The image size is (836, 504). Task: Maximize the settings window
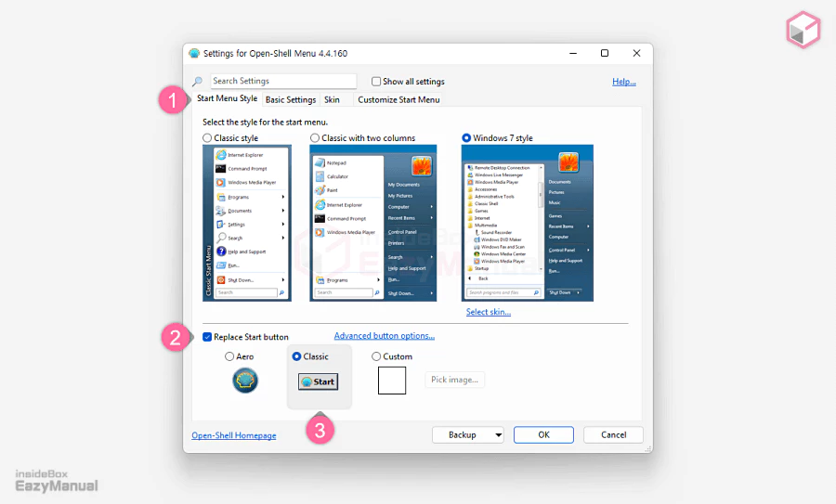point(605,53)
